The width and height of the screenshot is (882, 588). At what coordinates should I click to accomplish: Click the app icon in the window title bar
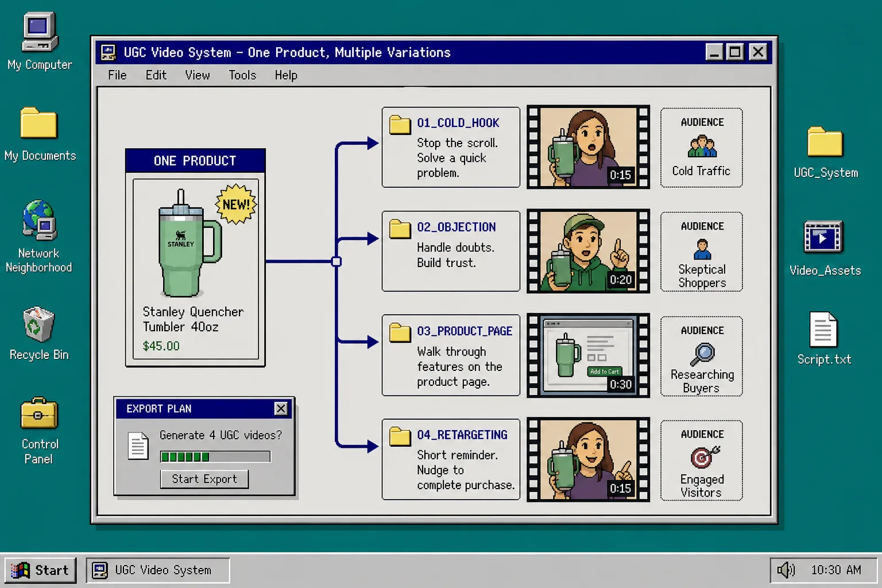pyautogui.click(x=109, y=52)
